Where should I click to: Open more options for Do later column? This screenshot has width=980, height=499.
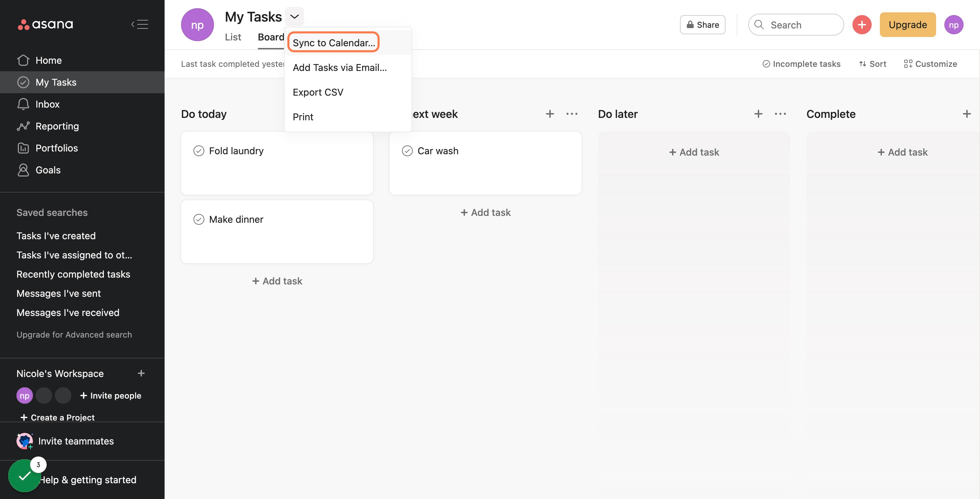[780, 114]
